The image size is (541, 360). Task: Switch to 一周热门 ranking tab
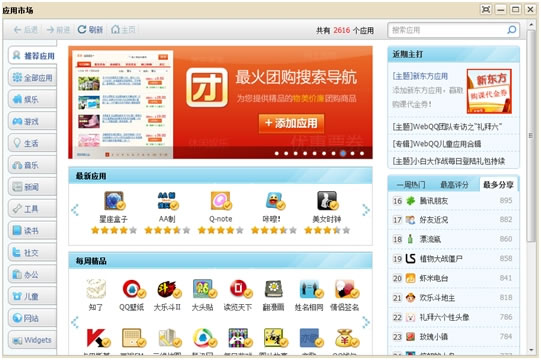(411, 185)
